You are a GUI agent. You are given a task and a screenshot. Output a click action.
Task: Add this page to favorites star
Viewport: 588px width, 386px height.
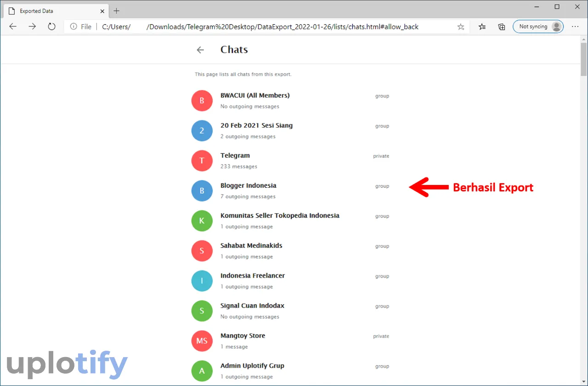(x=461, y=27)
